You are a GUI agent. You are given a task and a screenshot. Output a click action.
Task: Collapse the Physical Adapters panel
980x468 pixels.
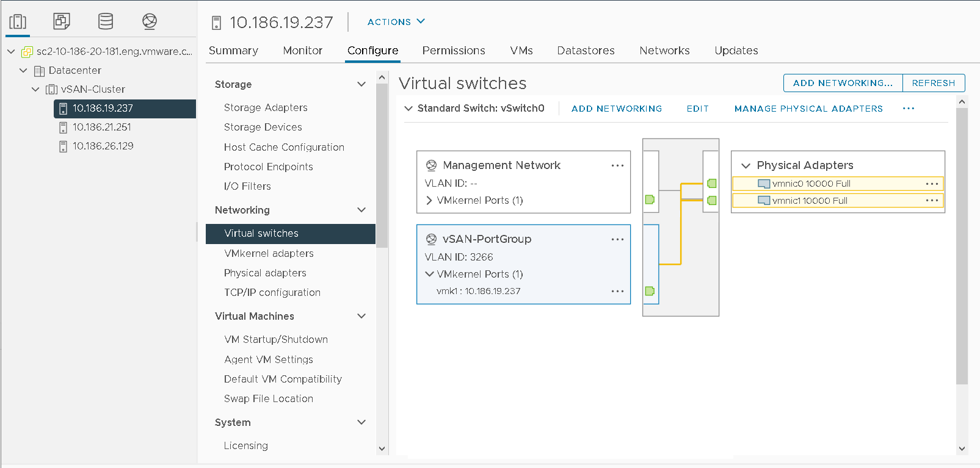pos(746,165)
